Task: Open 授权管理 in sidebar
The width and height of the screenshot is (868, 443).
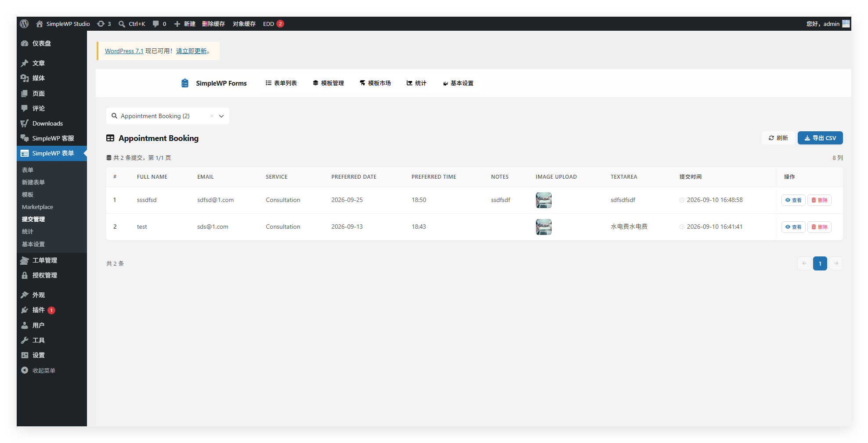Action: [x=52, y=275]
